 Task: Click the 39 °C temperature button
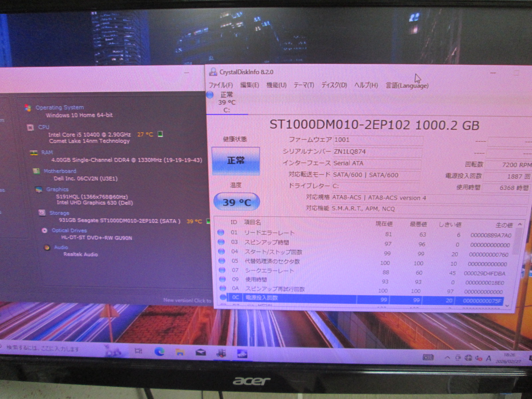[236, 202]
